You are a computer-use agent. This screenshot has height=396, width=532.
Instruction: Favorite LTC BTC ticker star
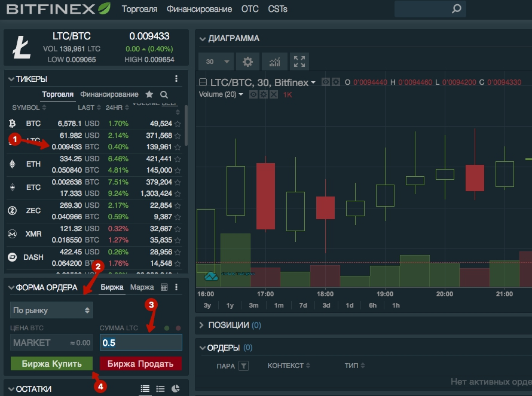tap(178, 147)
